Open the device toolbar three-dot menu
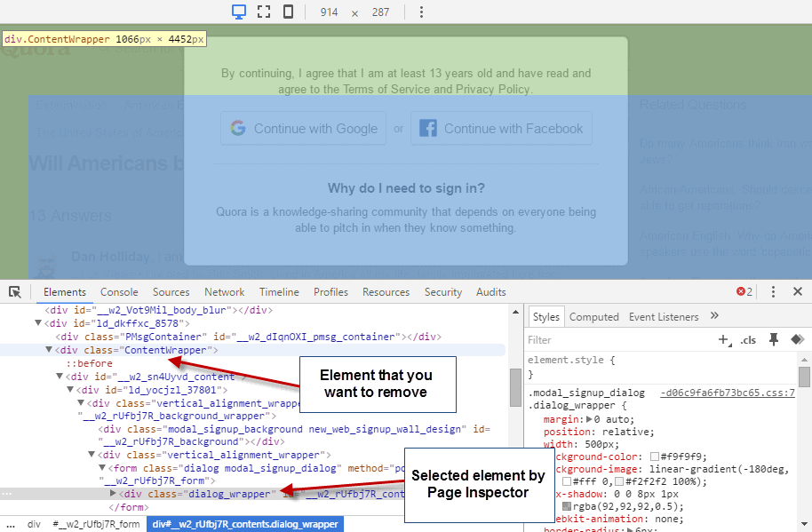812x532 pixels. (x=421, y=12)
